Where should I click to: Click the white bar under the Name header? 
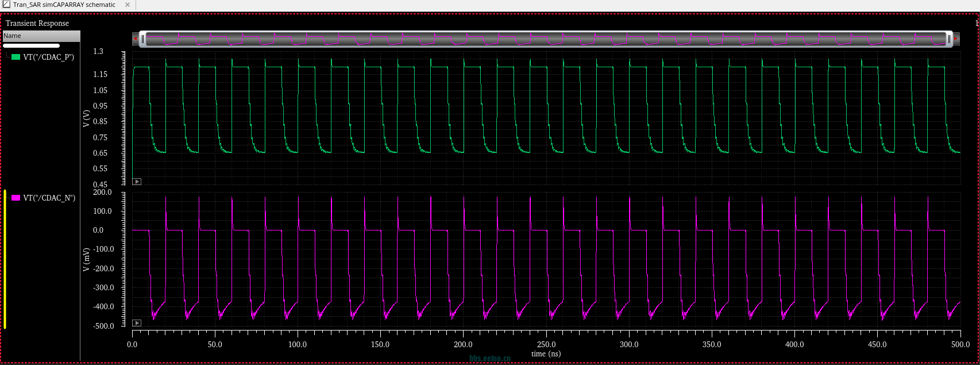tap(31, 45)
